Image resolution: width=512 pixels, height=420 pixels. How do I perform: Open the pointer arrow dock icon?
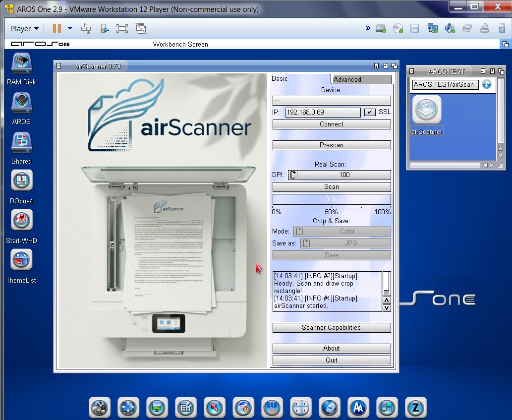215,408
